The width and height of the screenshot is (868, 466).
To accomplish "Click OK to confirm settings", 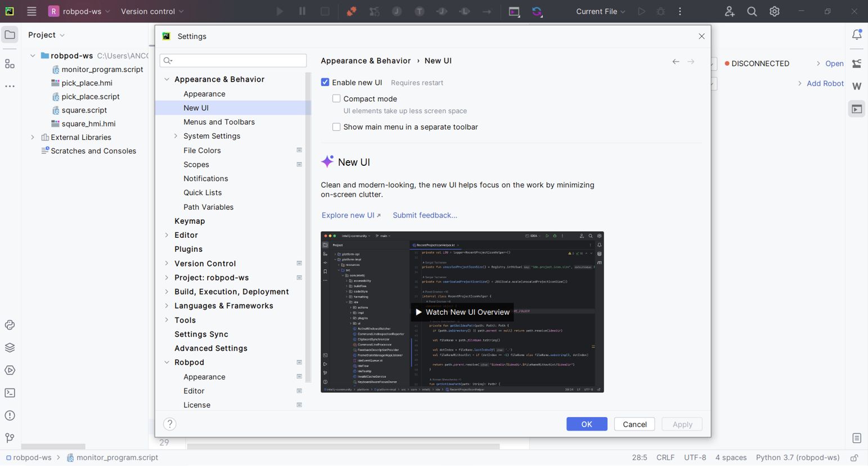I will 587,424.
